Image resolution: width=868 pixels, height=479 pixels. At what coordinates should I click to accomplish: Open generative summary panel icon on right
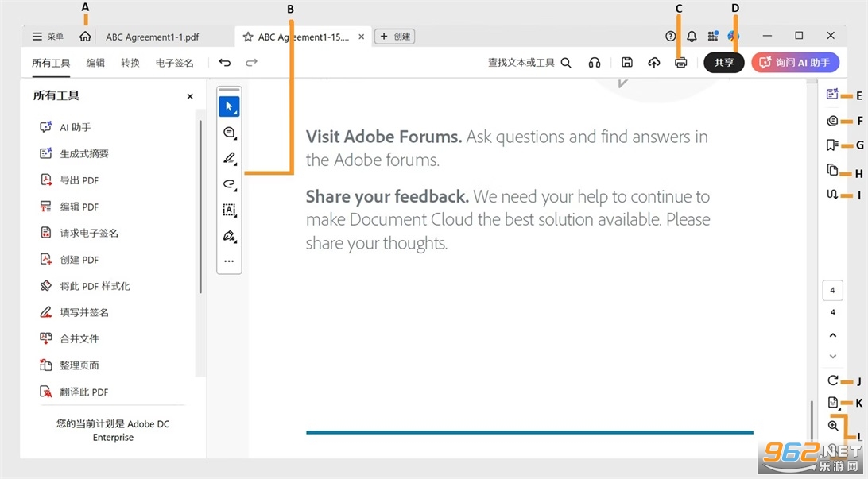coord(832,94)
